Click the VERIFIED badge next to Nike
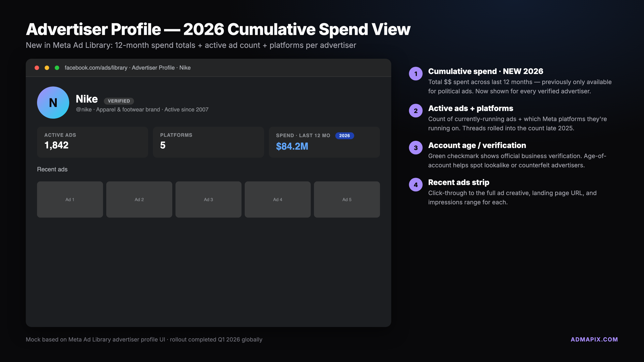 119,101
